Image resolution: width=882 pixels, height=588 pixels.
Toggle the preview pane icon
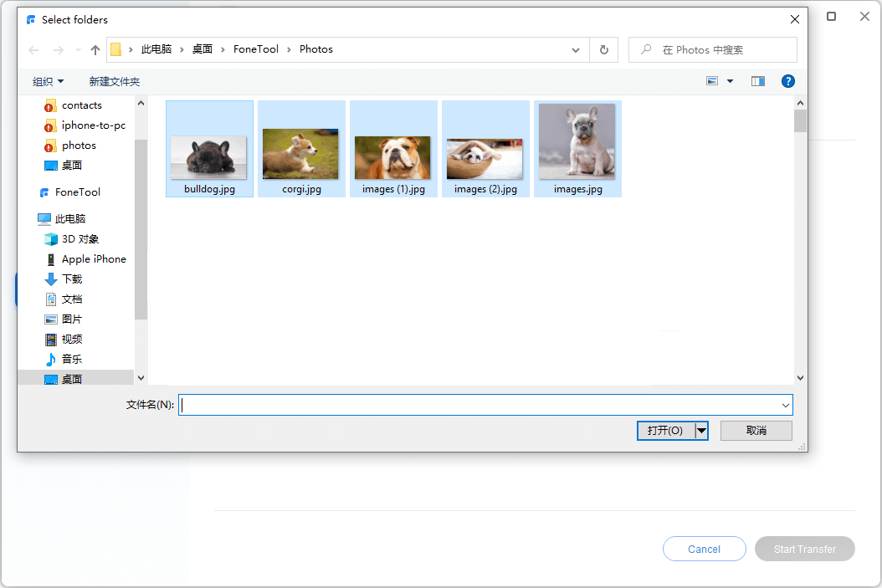click(758, 81)
